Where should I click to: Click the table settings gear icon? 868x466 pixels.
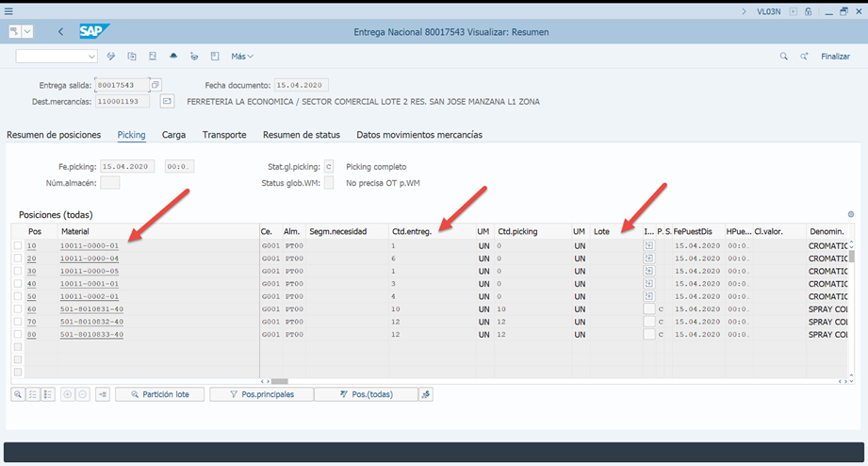(851, 215)
